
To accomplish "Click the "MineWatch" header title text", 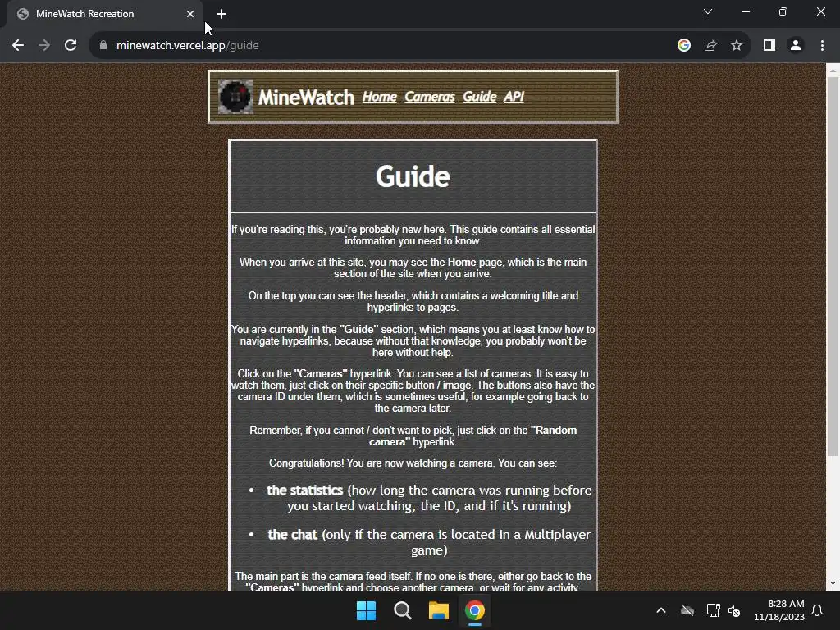I will tap(306, 98).
